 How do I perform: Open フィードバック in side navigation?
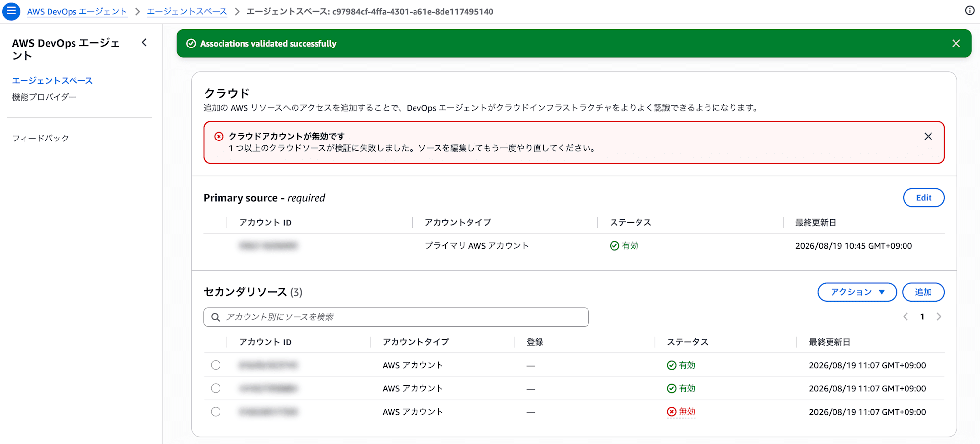tap(41, 138)
